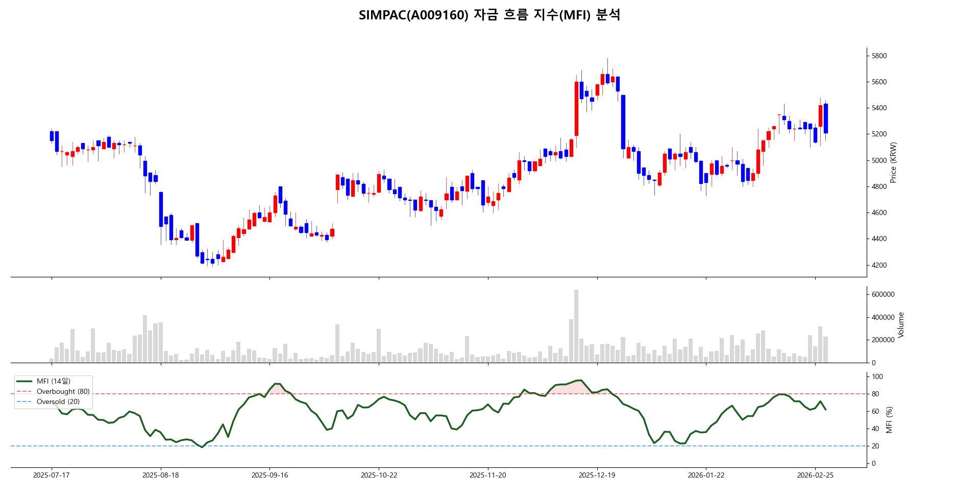Click the 100 MFI tick label
Screen dimensions: 980x498
click(877, 376)
